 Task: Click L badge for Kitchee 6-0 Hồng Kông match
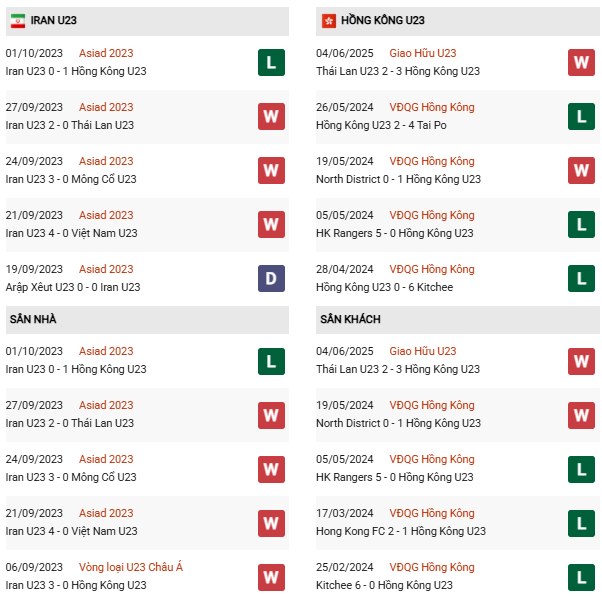click(581, 576)
